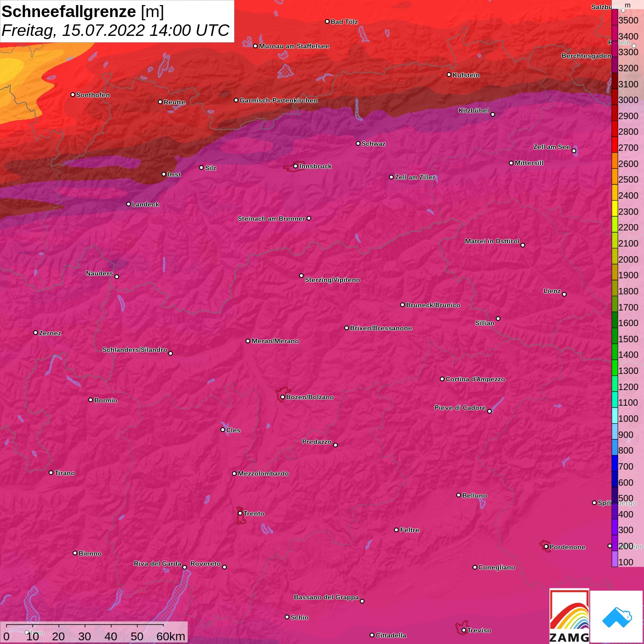The image size is (644, 644).
Task: Click the Meran/Merano label
Action: [275, 341]
